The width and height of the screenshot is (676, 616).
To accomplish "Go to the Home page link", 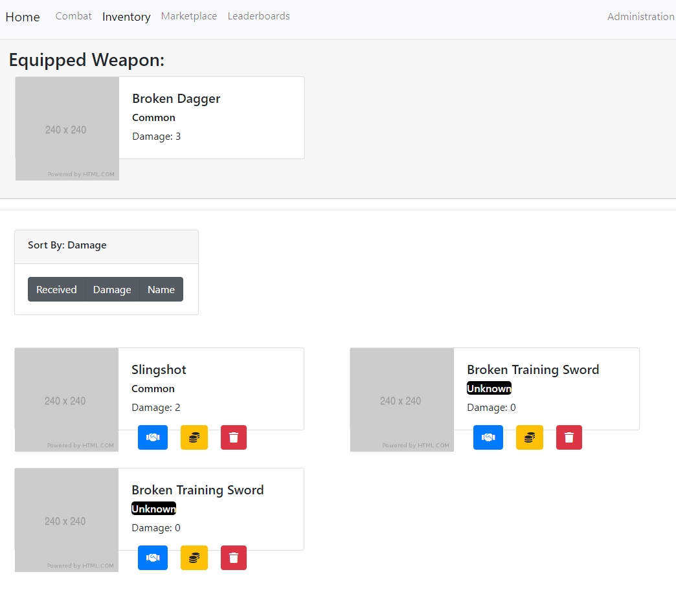I will tap(23, 17).
